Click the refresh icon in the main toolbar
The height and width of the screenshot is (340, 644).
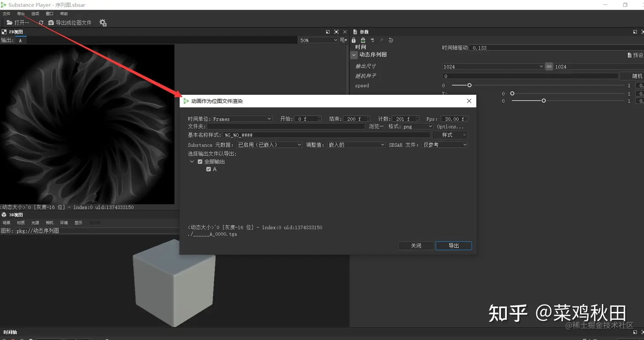click(x=41, y=23)
